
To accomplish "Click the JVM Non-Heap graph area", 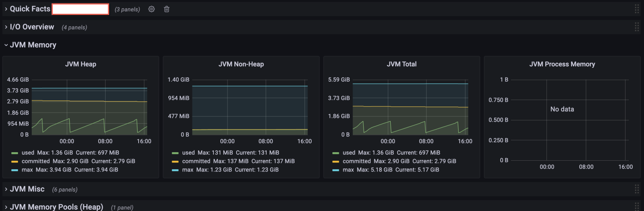I will click(250, 107).
